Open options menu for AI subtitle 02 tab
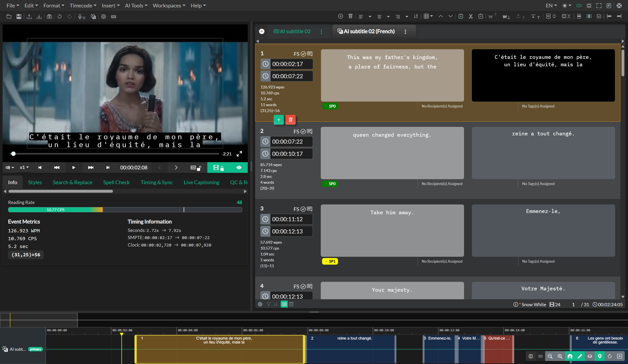This screenshot has width=628, height=364. click(321, 32)
